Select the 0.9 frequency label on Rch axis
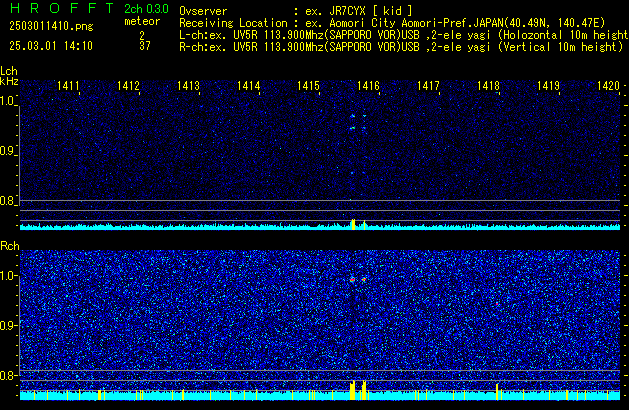629x410 pixels. [x=8, y=325]
